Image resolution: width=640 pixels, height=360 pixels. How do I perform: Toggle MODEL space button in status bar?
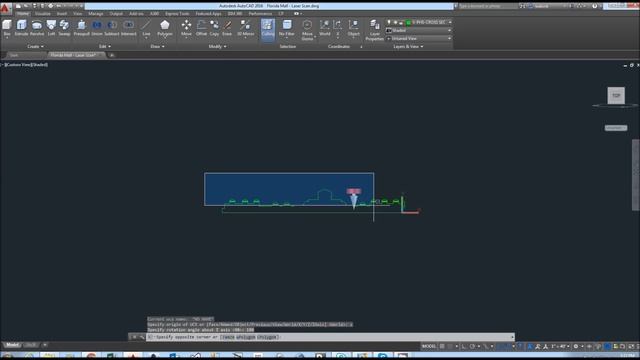(429, 346)
